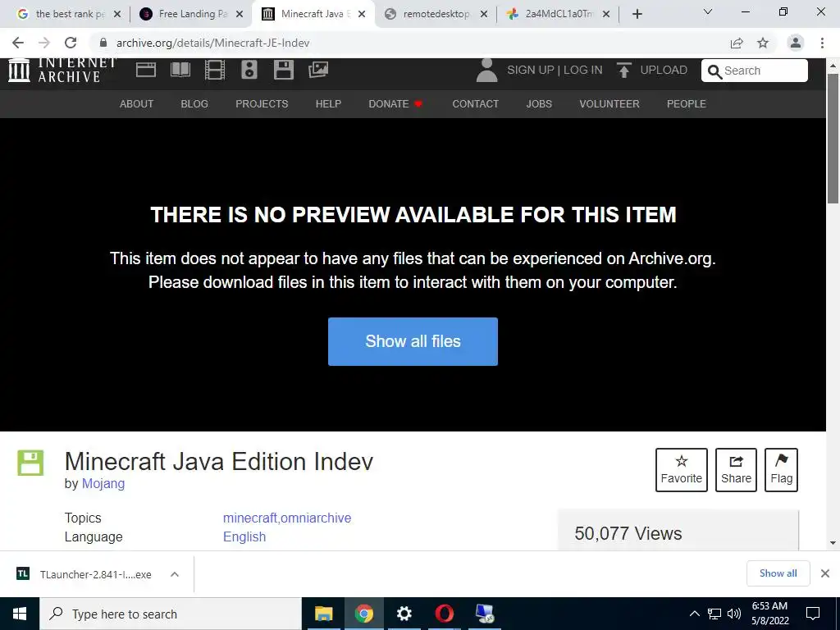Open the Software floppy disk icon
The height and width of the screenshot is (630, 840).
tap(283, 70)
